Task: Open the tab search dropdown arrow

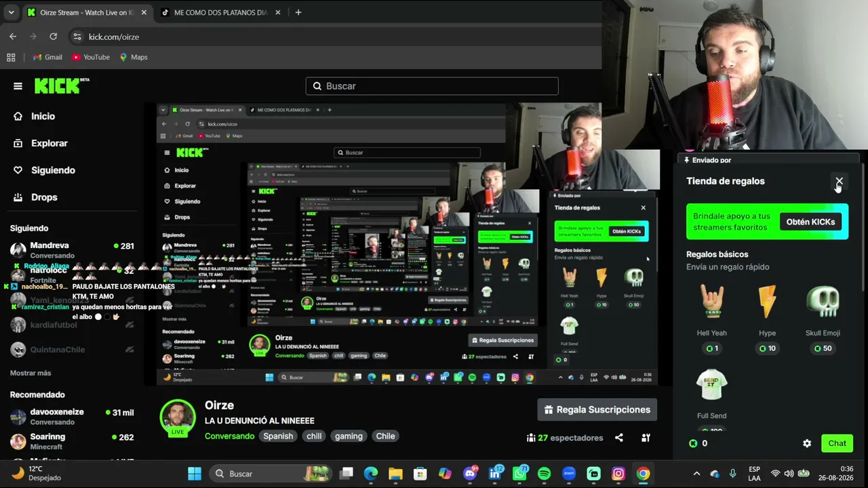Action: coord(11,12)
